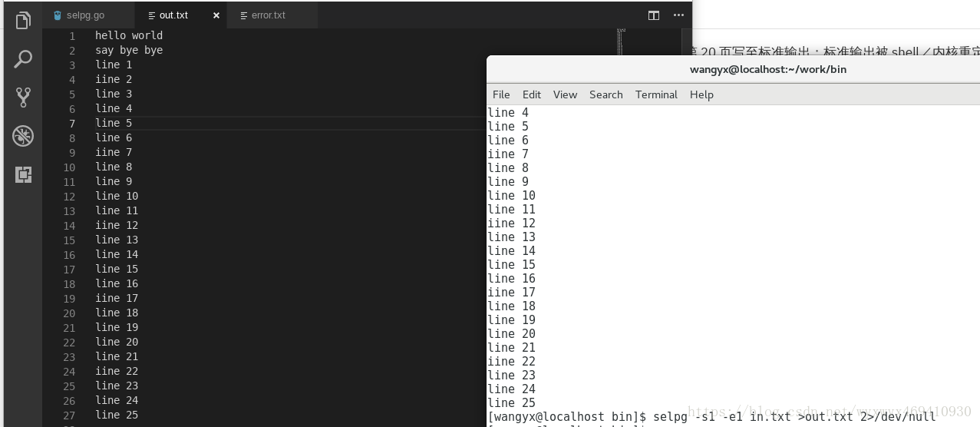Viewport: 980px width, 427px height.
Task: Click line number 1 in editor gutter
Action: (72, 36)
